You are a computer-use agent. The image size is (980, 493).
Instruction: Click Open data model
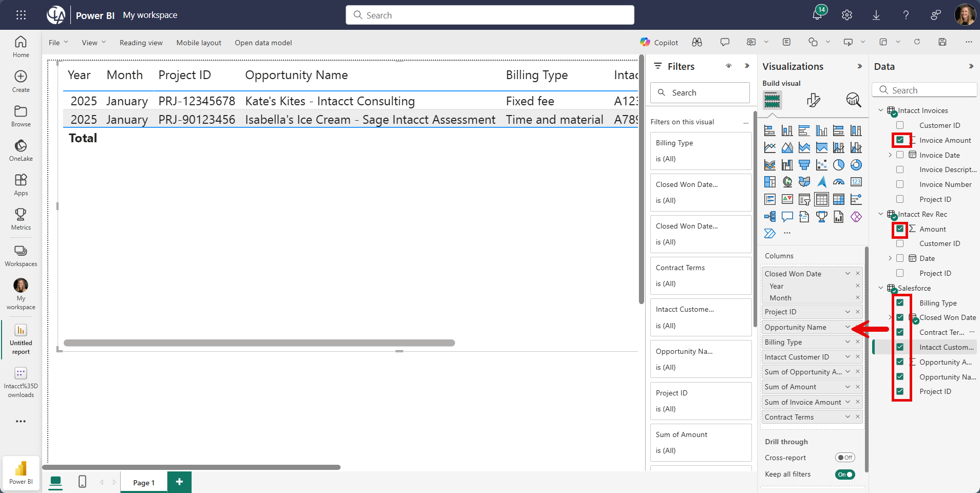coord(263,42)
